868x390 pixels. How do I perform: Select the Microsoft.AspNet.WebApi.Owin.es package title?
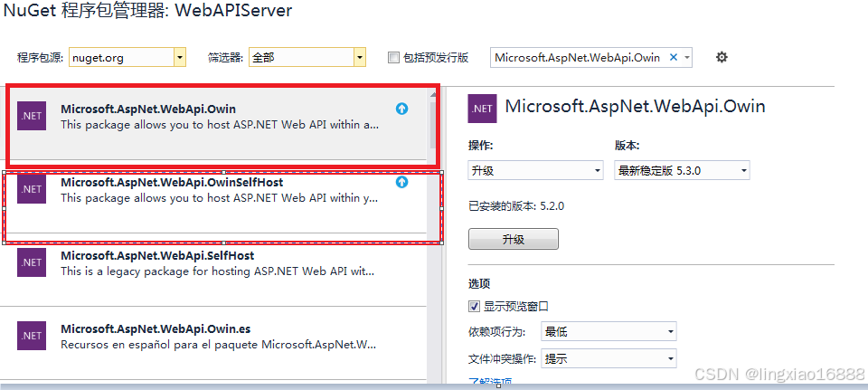pyautogui.click(x=156, y=328)
